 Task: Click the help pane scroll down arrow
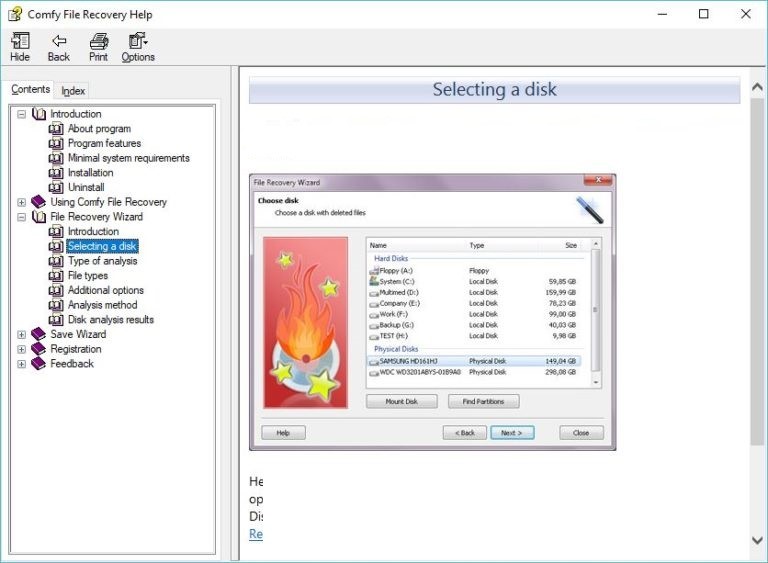tap(757, 540)
